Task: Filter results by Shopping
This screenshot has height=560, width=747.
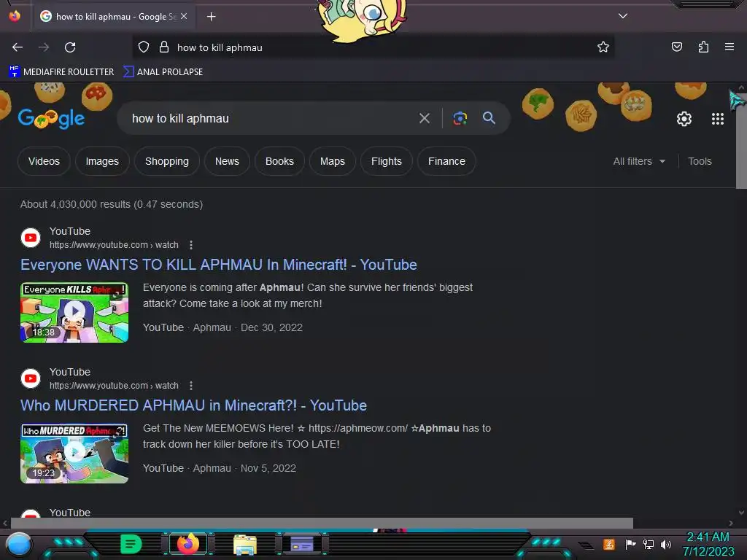Action: [167, 161]
